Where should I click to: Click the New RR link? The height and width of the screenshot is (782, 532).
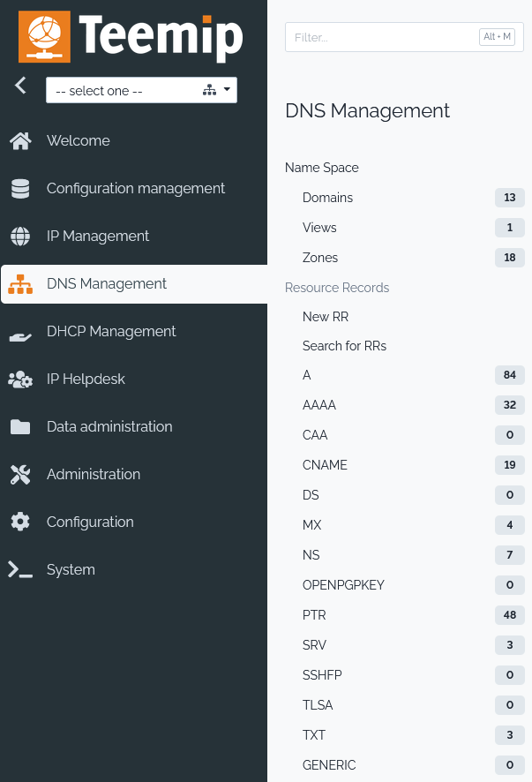[326, 317]
